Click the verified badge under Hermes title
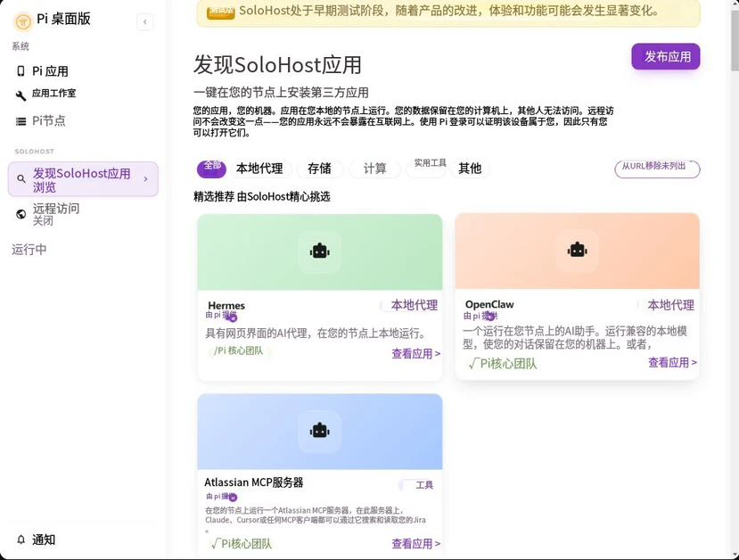The image size is (739, 560). [x=233, y=317]
